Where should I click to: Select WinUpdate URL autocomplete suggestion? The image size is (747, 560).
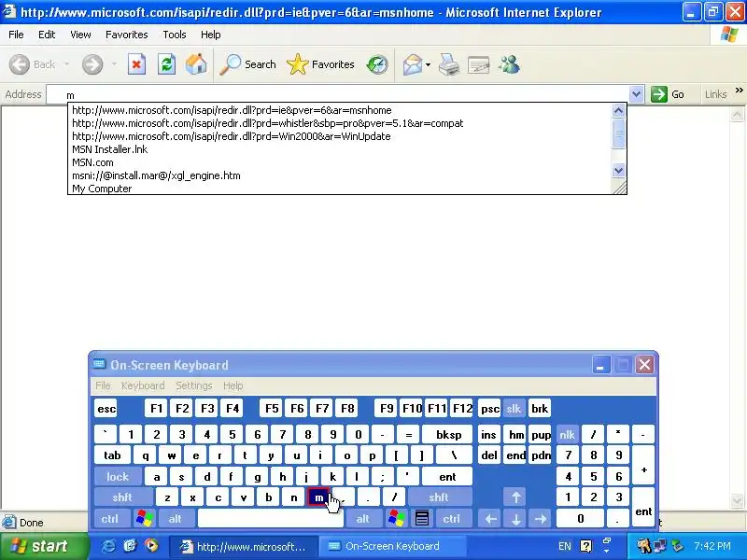(x=340, y=136)
